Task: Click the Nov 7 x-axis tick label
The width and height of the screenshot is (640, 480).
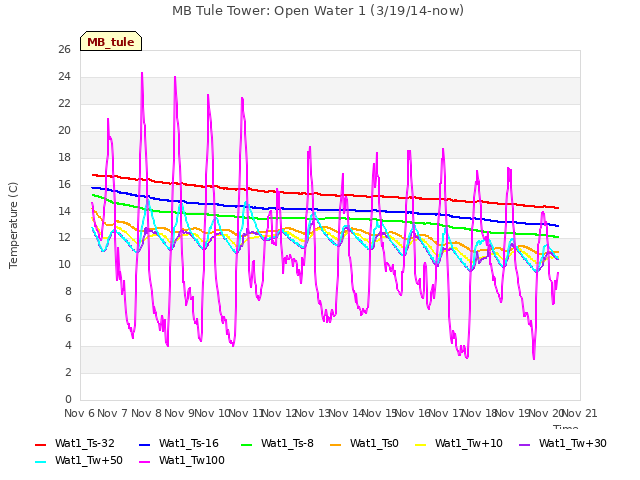Action: pos(112,413)
